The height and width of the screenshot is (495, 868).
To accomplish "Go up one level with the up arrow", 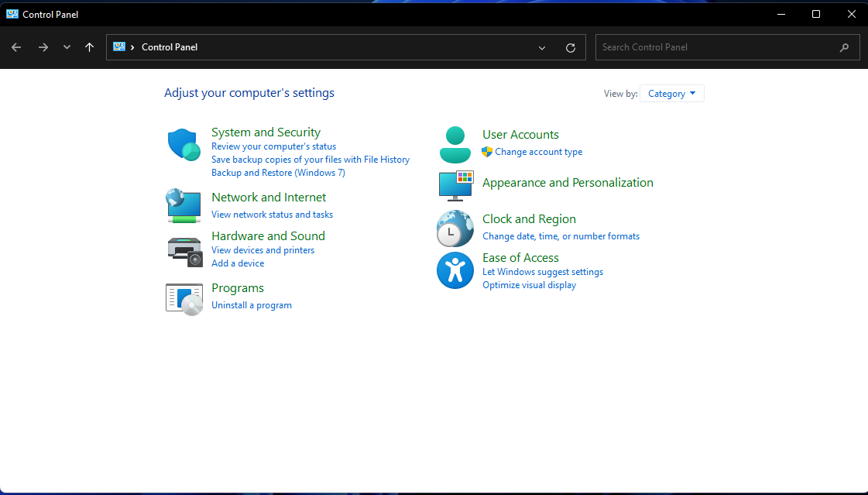I will click(89, 47).
